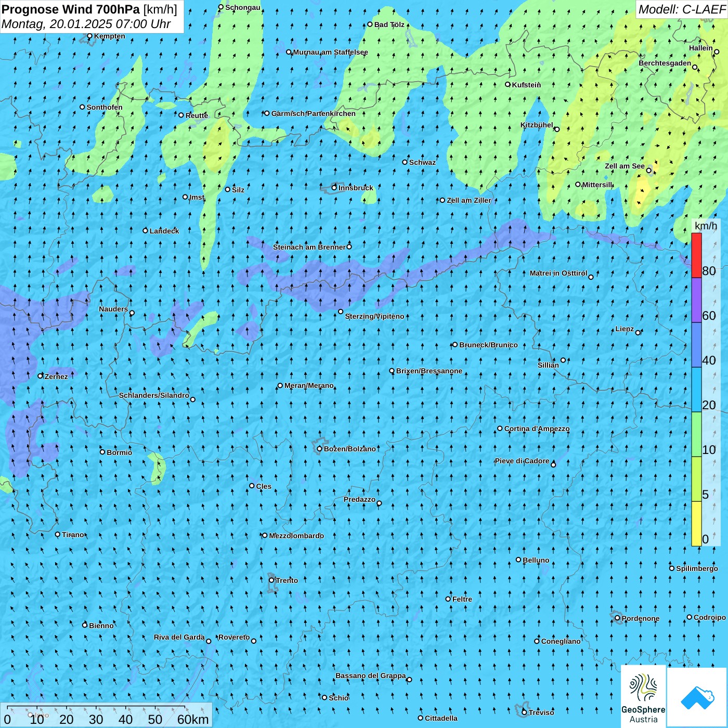Click the Landeck city label
Viewport: 728px width, 728px height.
(x=164, y=231)
